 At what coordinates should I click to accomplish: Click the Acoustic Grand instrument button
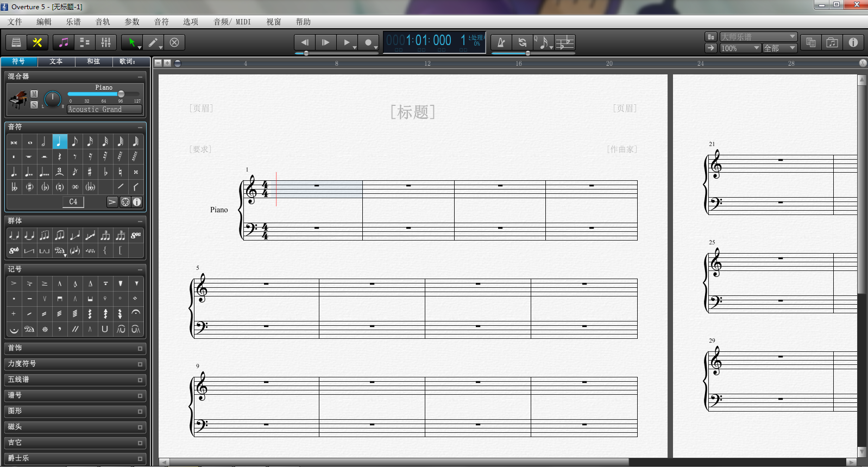(x=104, y=110)
